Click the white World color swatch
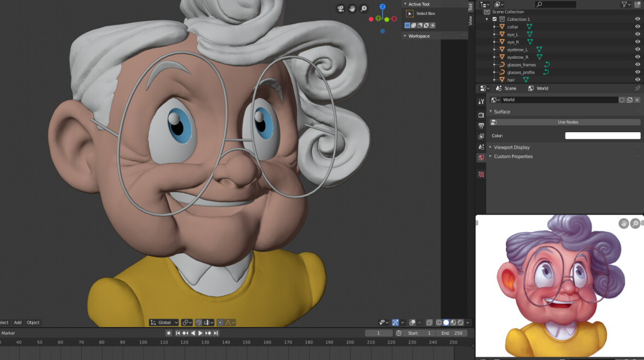The image size is (644, 360). point(602,135)
